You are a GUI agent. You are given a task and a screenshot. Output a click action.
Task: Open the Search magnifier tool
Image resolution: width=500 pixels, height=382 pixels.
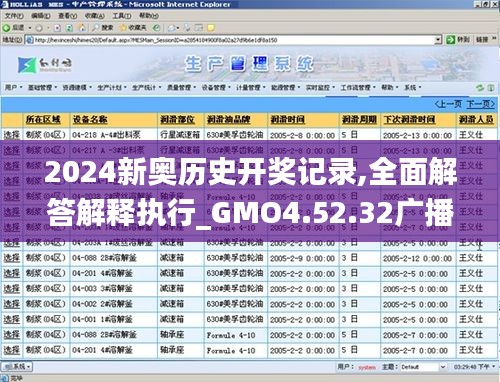[x=103, y=28]
